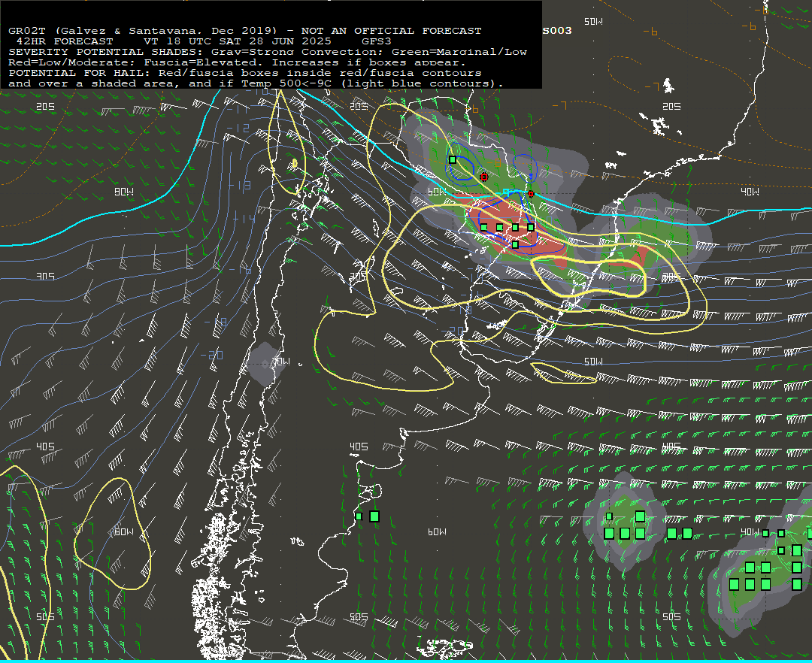Click the '20S' label at the left edge
The height and width of the screenshot is (663, 812).
[46, 106]
